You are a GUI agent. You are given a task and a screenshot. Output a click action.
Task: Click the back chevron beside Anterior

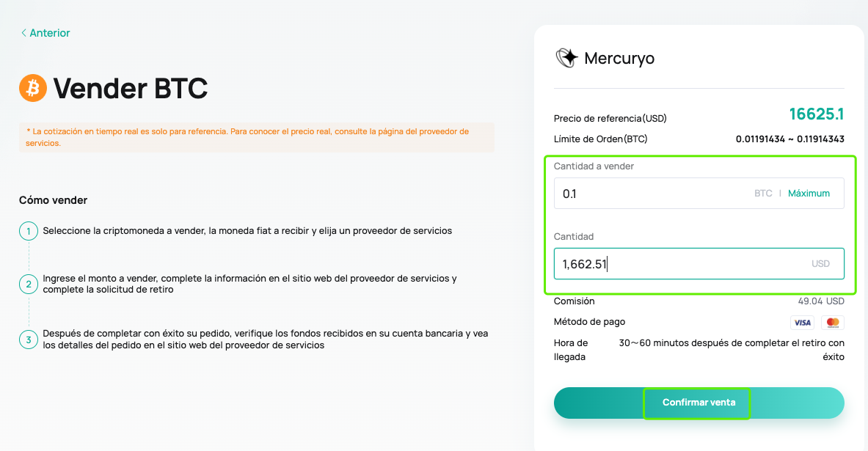pyautogui.click(x=23, y=33)
